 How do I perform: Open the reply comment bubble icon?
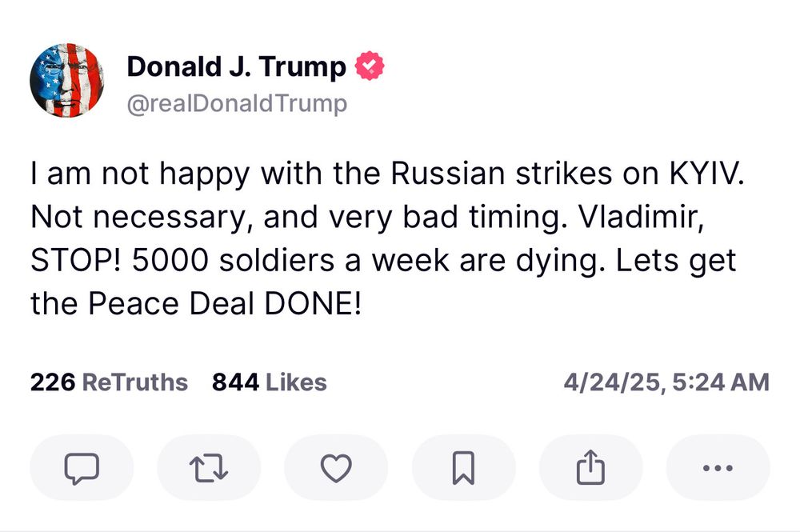pyautogui.click(x=82, y=467)
